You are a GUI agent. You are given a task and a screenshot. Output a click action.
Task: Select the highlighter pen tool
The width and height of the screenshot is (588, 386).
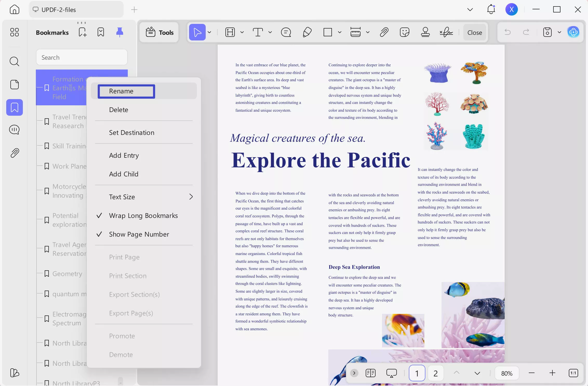point(307,32)
